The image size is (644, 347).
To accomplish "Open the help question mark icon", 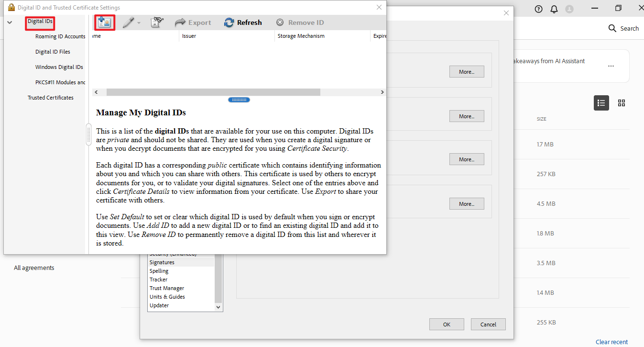I will (x=538, y=9).
